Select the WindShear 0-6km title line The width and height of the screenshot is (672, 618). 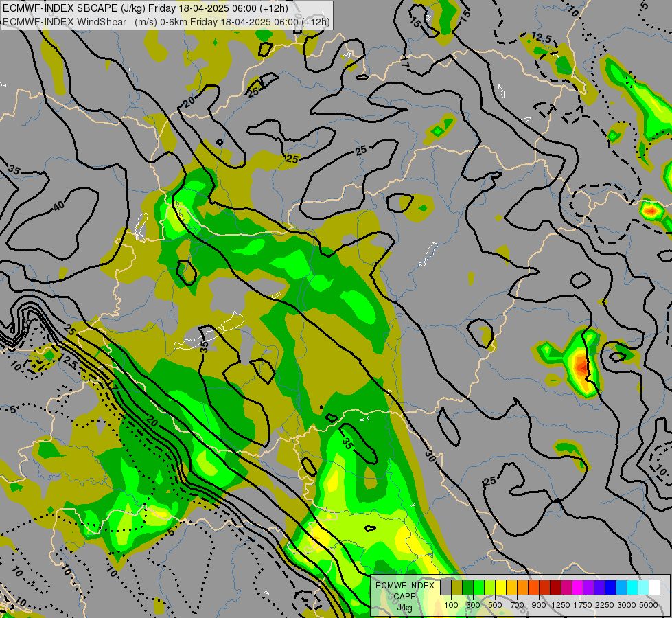point(166,22)
